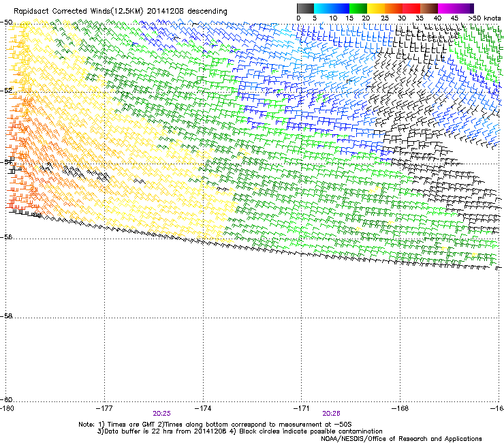Click the purple 20:26 time stamp
The image size is (504, 443).
tap(332, 414)
